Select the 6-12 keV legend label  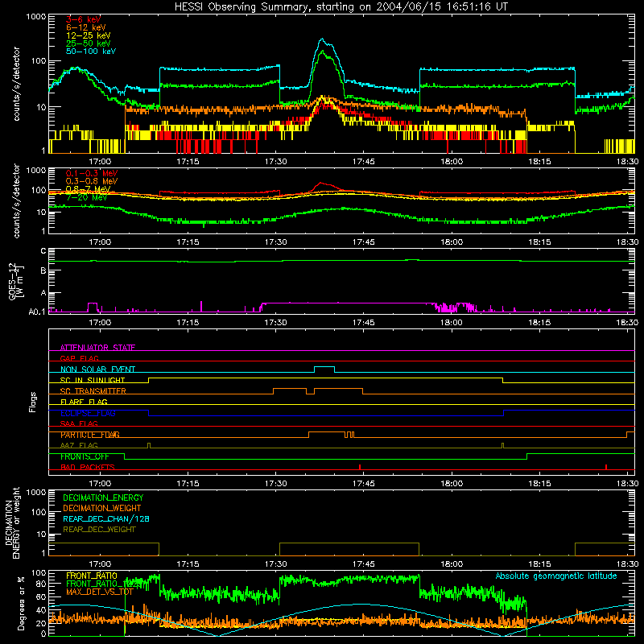86,27
